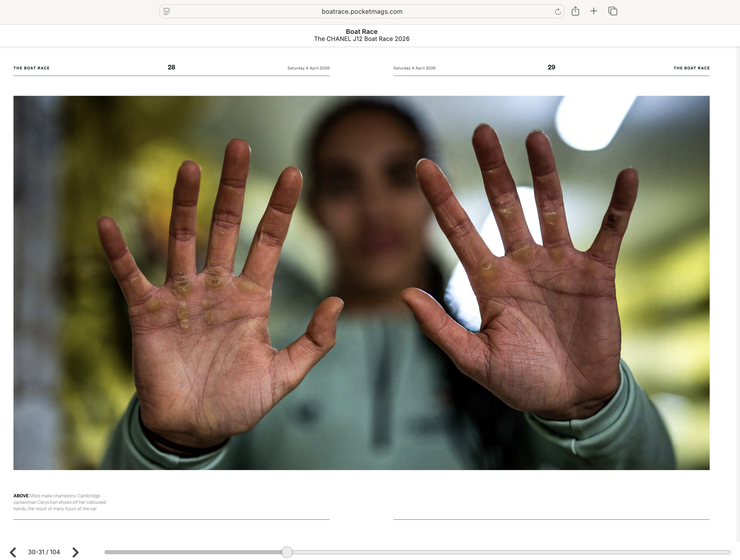Open a new tab with plus icon
Screen dimensions: 740x560
pos(593,11)
